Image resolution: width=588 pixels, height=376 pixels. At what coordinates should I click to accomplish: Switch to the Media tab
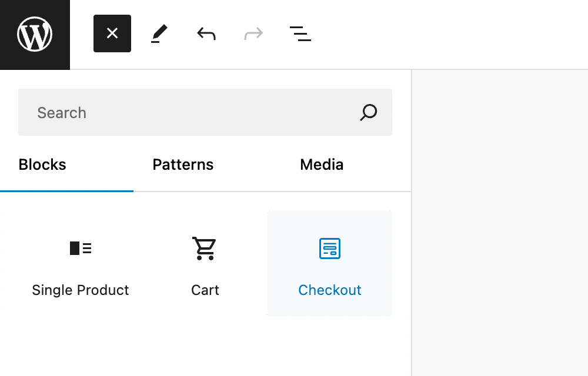tap(321, 164)
